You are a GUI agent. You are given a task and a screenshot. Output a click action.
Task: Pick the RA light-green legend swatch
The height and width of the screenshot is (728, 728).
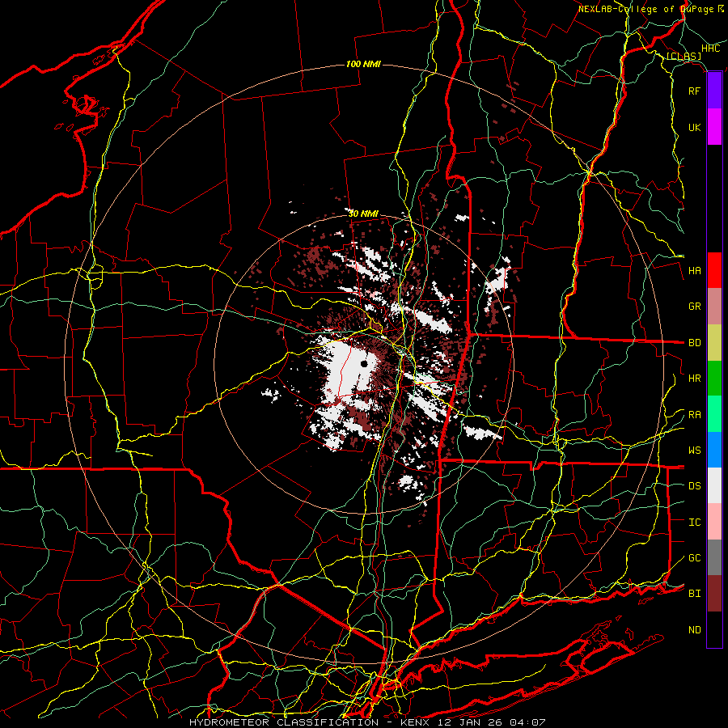[x=714, y=414]
